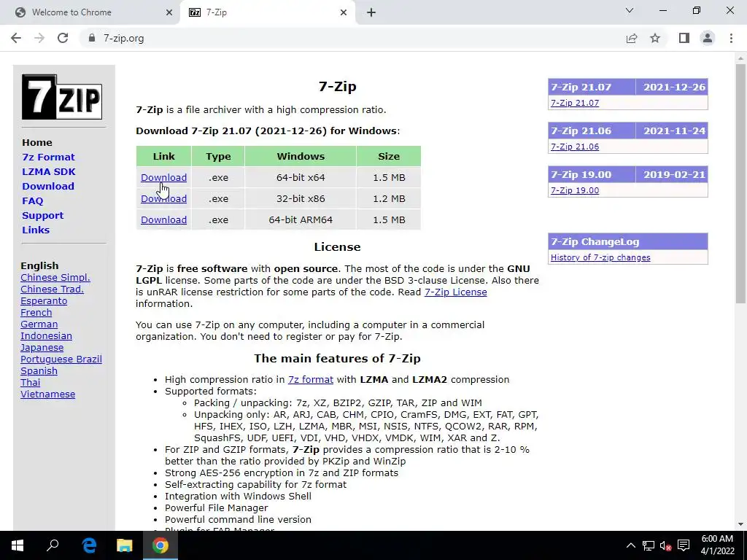Go to Home in the sidebar
Viewport: 747px width, 560px height.
(37, 142)
